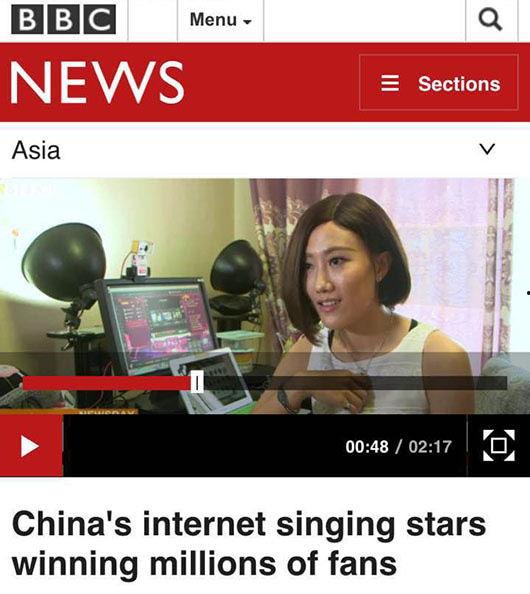Click the first B block of the BBC logo
Image resolution: width=530 pixels, height=594 pixels.
[x=27, y=19]
